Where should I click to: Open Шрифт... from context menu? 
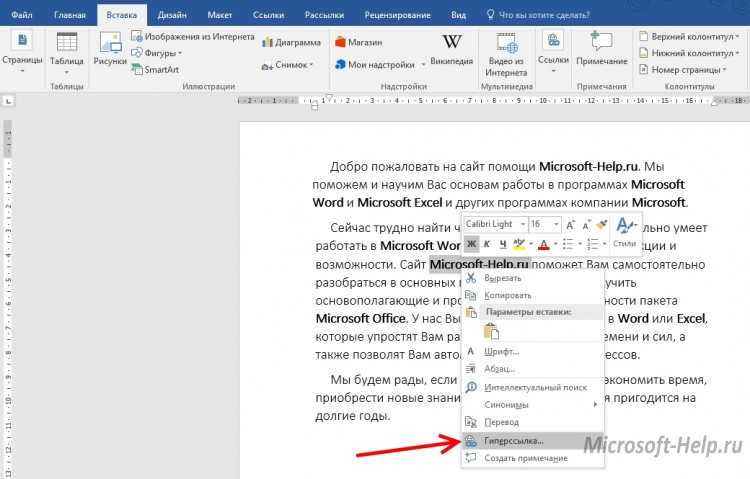[x=533, y=351]
